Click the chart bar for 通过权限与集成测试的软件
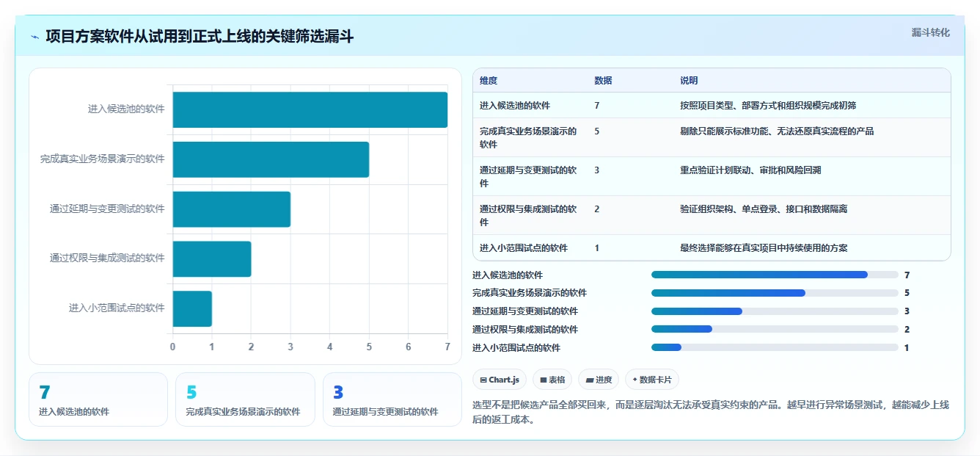Image resolution: width=980 pixels, height=456 pixels. click(212, 258)
